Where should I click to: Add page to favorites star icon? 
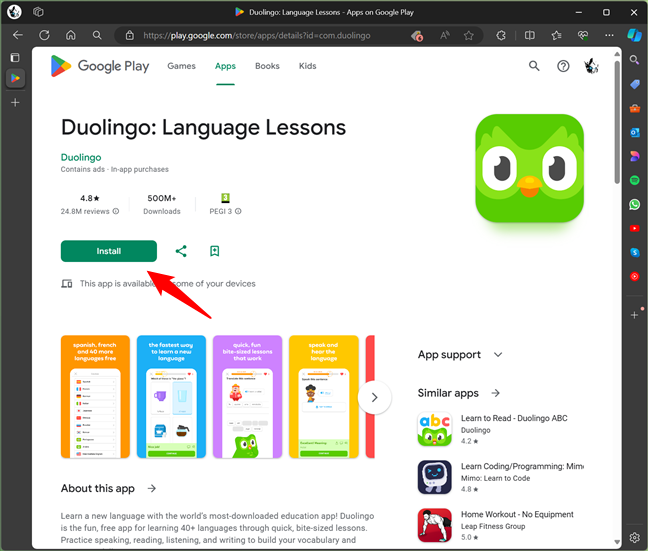point(468,36)
